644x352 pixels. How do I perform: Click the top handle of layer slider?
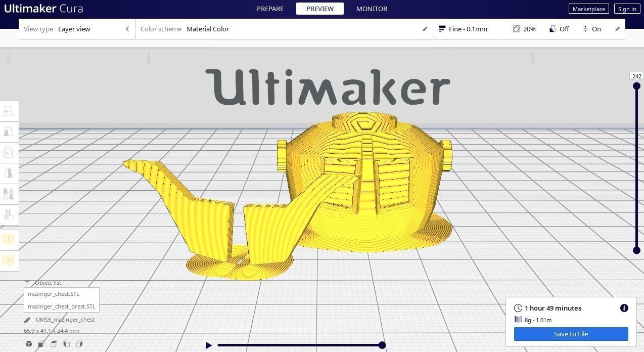(637, 86)
